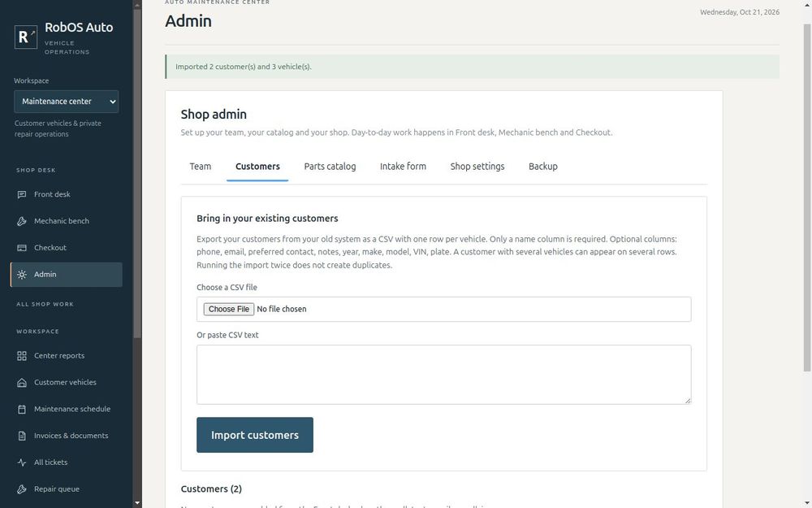The width and height of the screenshot is (812, 508).
Task: Click the 'Shop admin' heading
Action: [x=214, y=114]
